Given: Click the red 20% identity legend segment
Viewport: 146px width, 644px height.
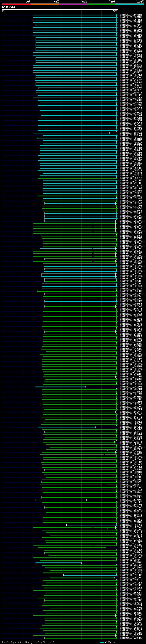Looking at the screenshot, I should click(16, 4).
